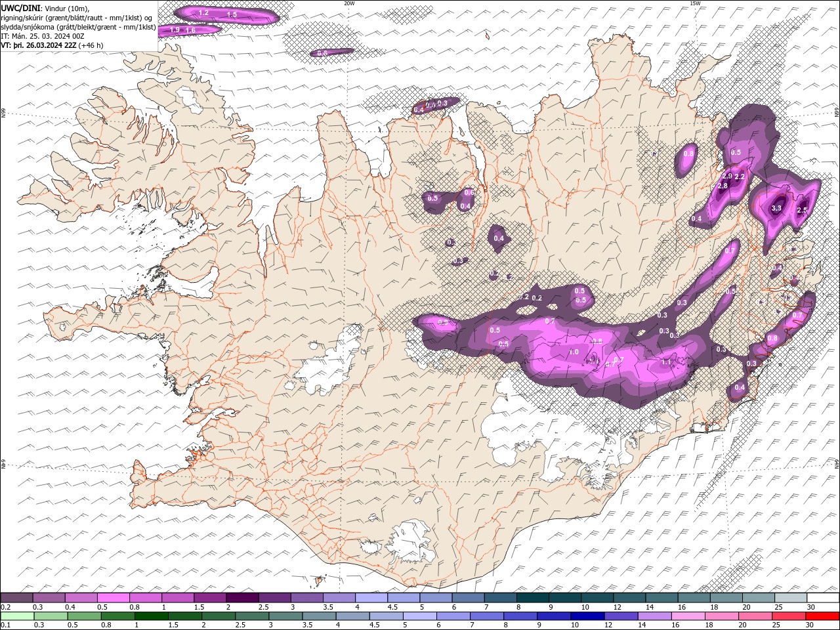The image size is (840, 630).
Task: Click the white legend swatch labeled 30
Action: (822, 598)
